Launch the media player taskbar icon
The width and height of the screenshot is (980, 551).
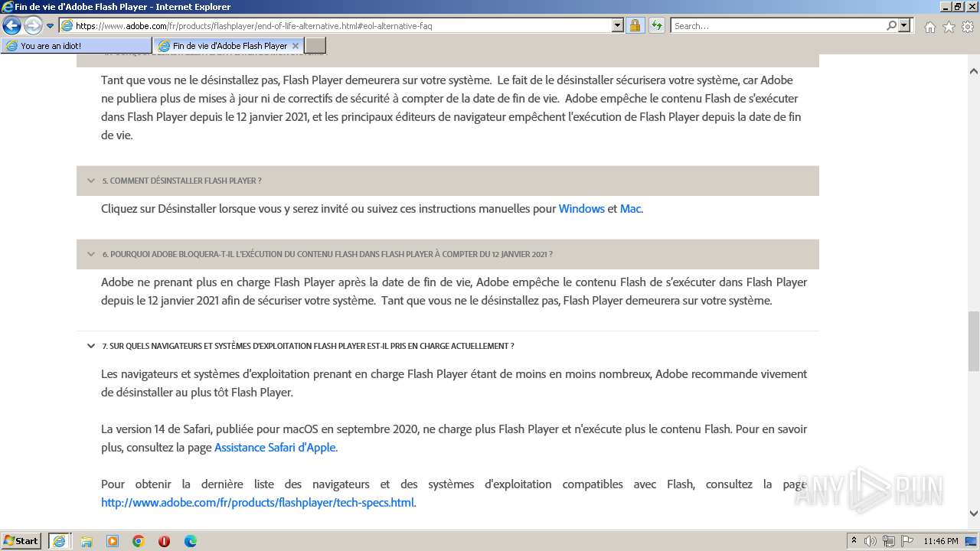(113, 541)
